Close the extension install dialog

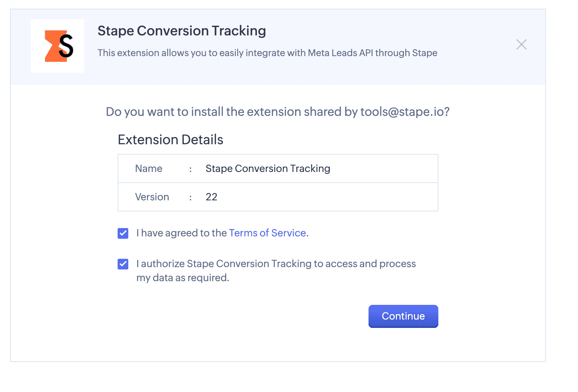[x=521, y=44]
